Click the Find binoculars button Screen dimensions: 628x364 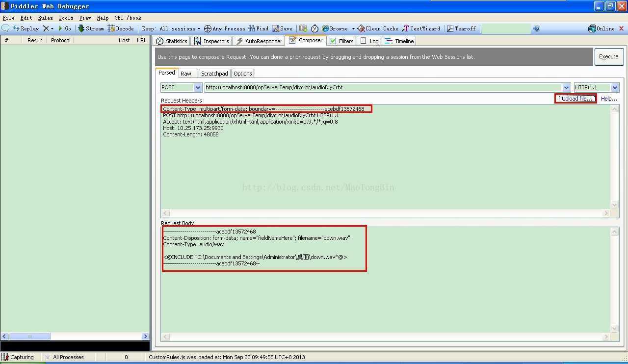[x=258, y=28]
